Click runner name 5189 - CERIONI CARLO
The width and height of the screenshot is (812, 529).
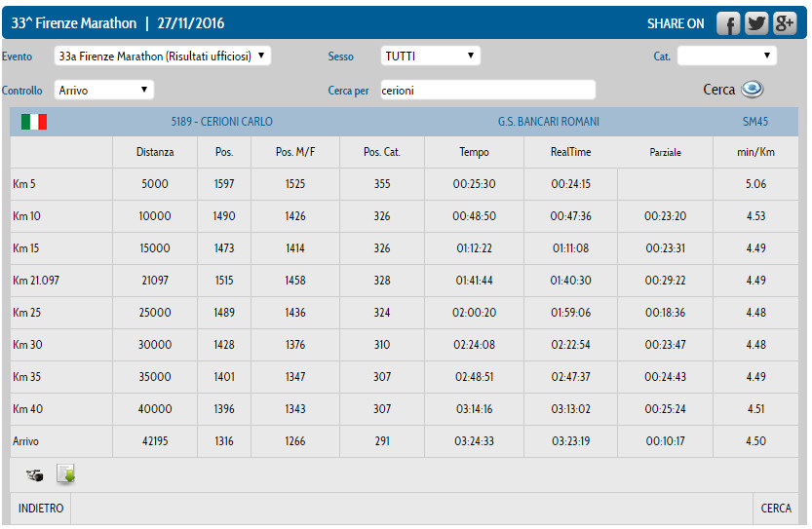[x=221, y=122]
